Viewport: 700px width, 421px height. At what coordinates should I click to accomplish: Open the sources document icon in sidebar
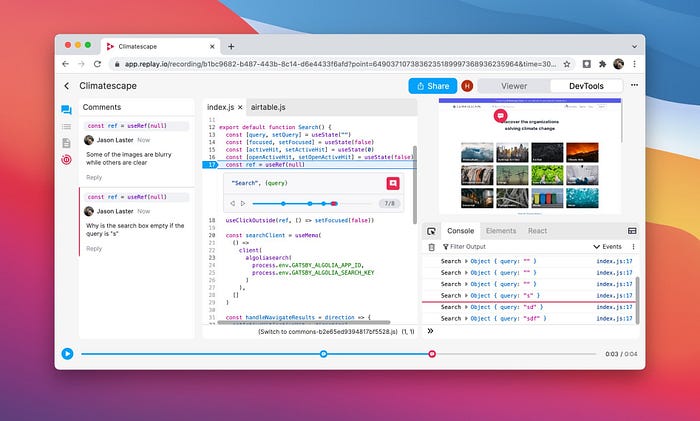point(66,143)
